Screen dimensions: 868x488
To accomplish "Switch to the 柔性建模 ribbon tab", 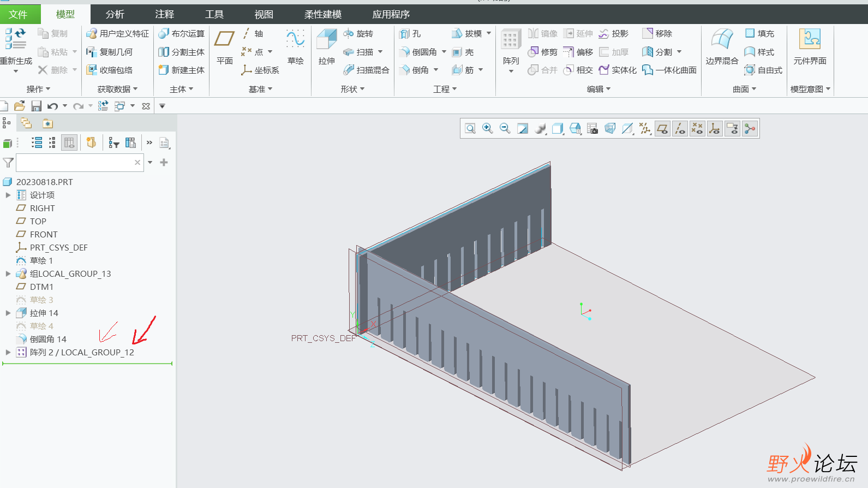I will [323, 14].
